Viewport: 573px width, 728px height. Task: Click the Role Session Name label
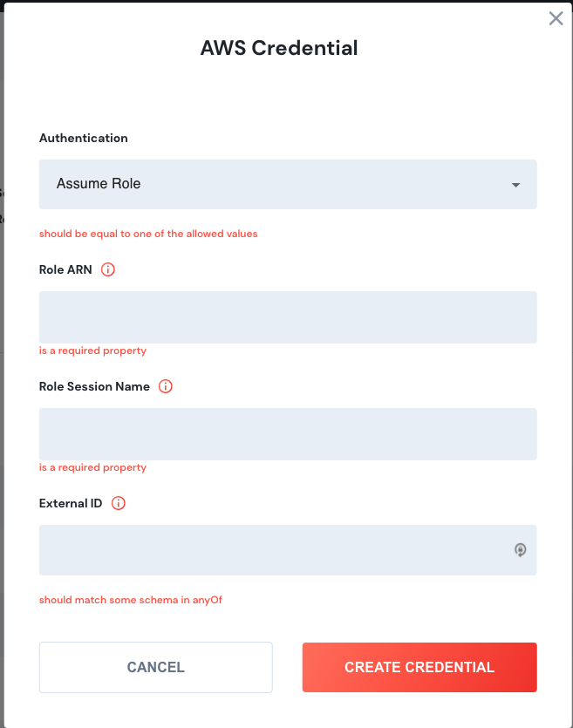click(94, 386)
